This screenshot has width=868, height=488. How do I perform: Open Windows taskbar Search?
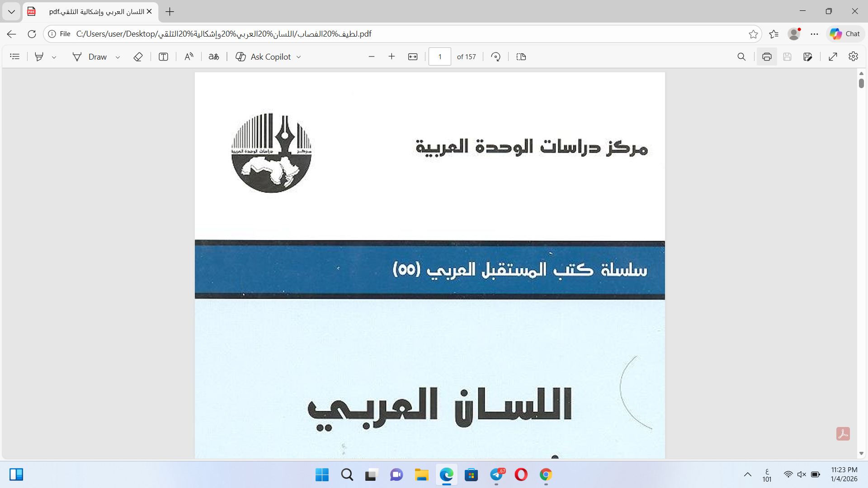point(347,475)
